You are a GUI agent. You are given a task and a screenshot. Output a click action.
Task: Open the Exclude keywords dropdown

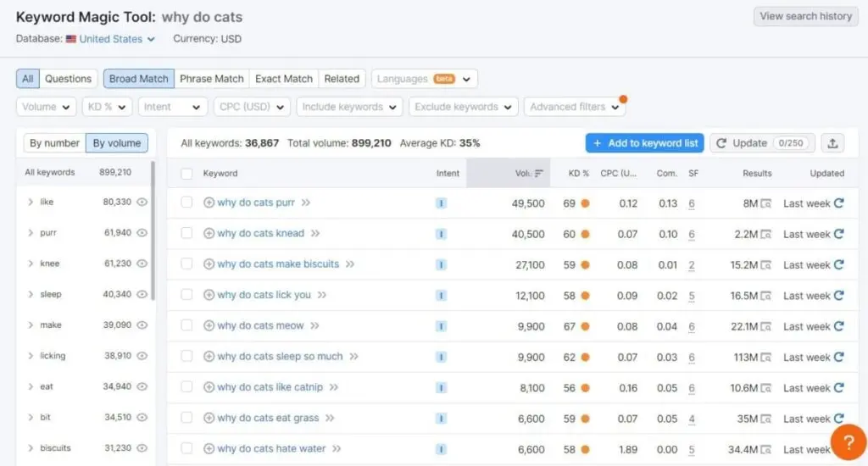click(x=464, y=107)
